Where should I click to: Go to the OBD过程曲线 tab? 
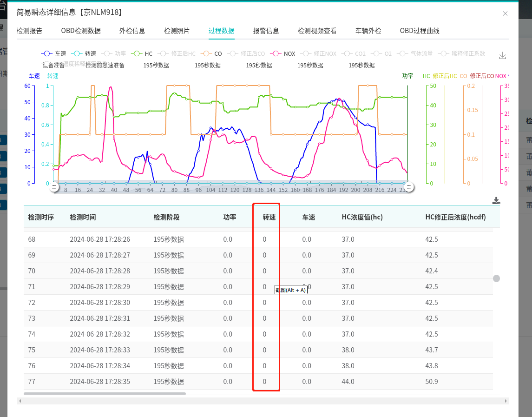pyautogui.click(x=419, y=31)
